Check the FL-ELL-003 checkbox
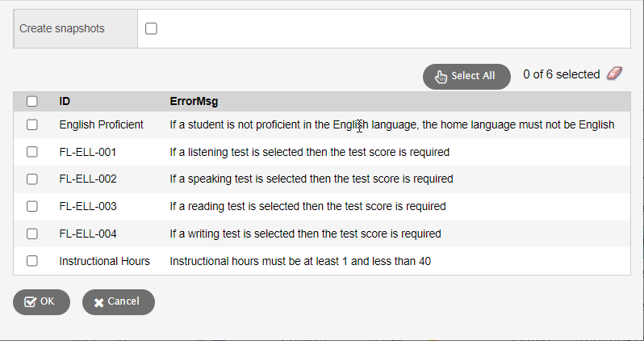Screen dimensions: 644x341 32,206
